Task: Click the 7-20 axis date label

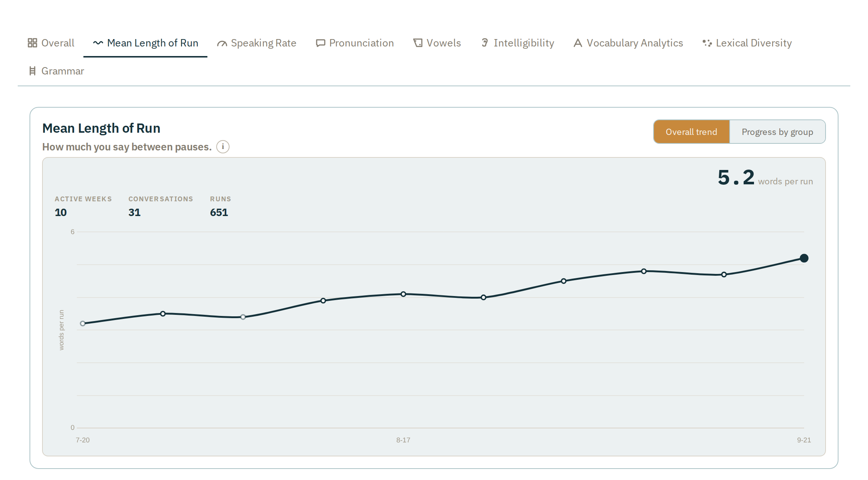Action: (x=83, y=440)
